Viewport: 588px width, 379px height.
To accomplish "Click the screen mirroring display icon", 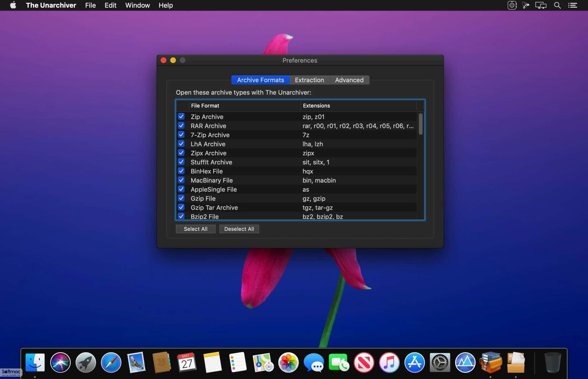I will point(541,5).
